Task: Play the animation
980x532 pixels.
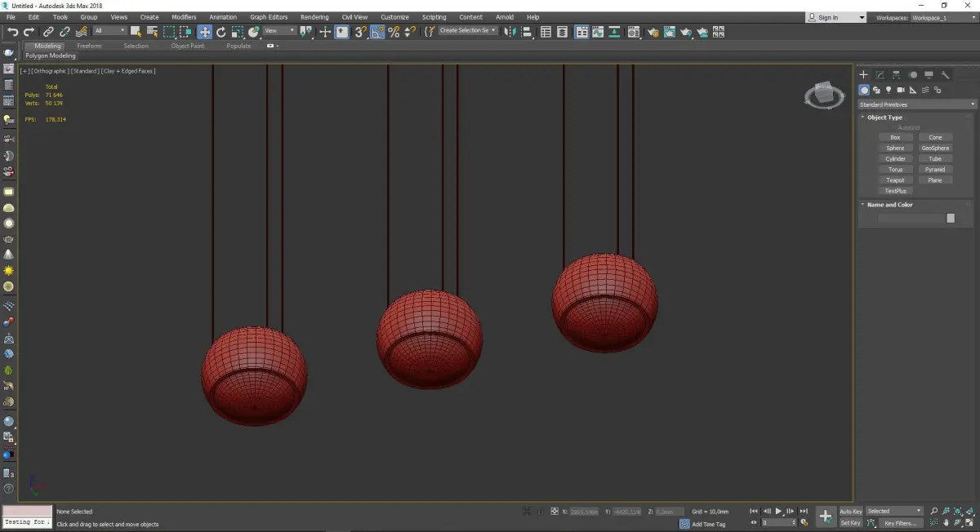Action: tap(778, 511)
